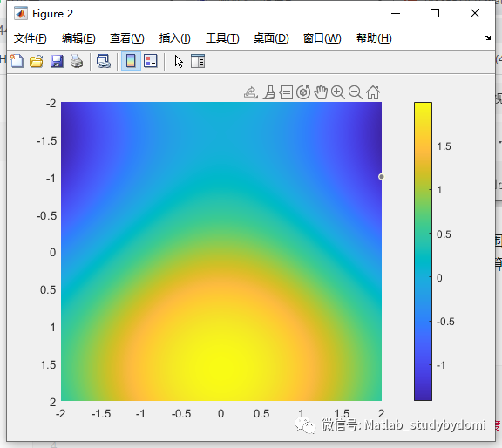Select the Brush data tool above the plot
Screen dimensions: 502x448
(x=269, y=92)
